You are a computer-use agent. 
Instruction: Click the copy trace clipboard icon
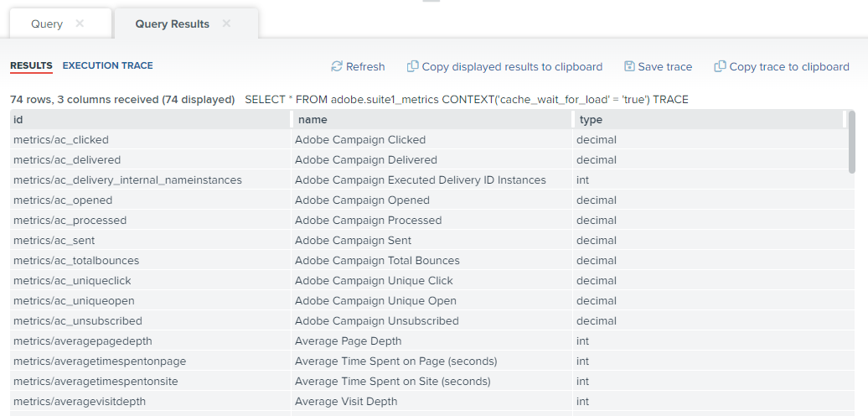click(x=720, y=66)
